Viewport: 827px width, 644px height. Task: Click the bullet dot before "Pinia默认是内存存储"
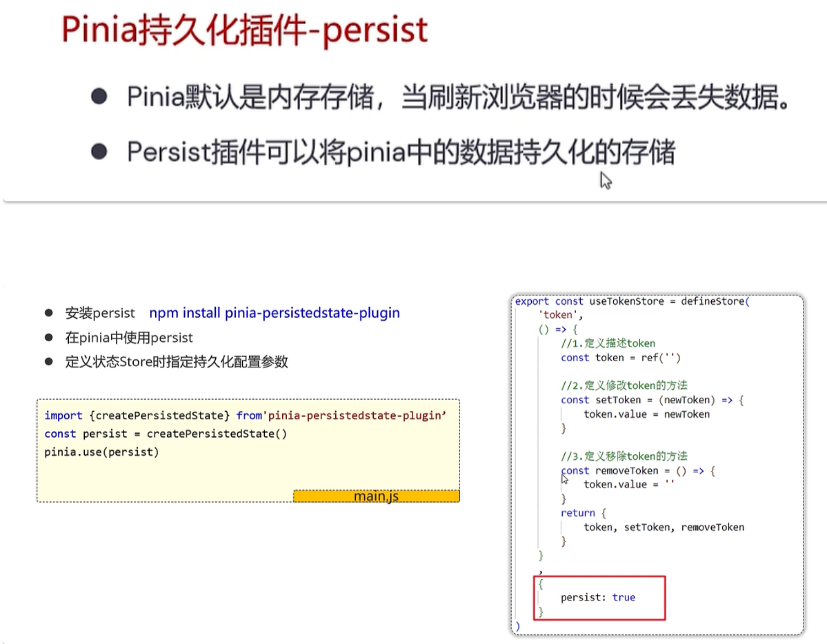tap(99, 97)
